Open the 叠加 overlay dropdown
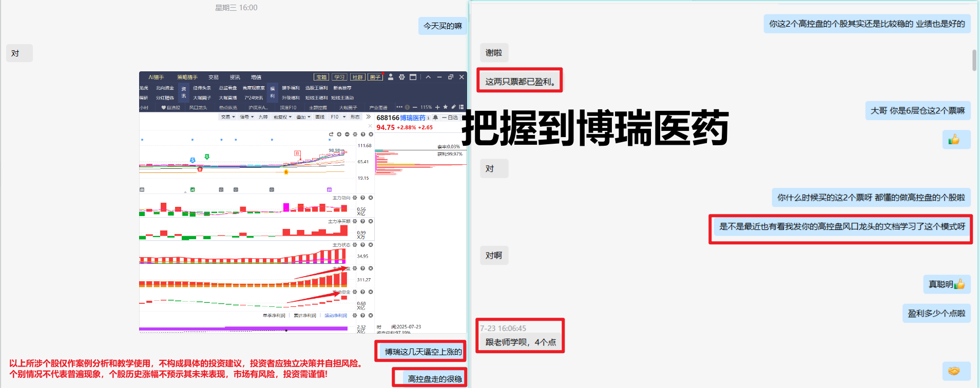The height and width of the screenshot is (388, 980). point(303,117)
